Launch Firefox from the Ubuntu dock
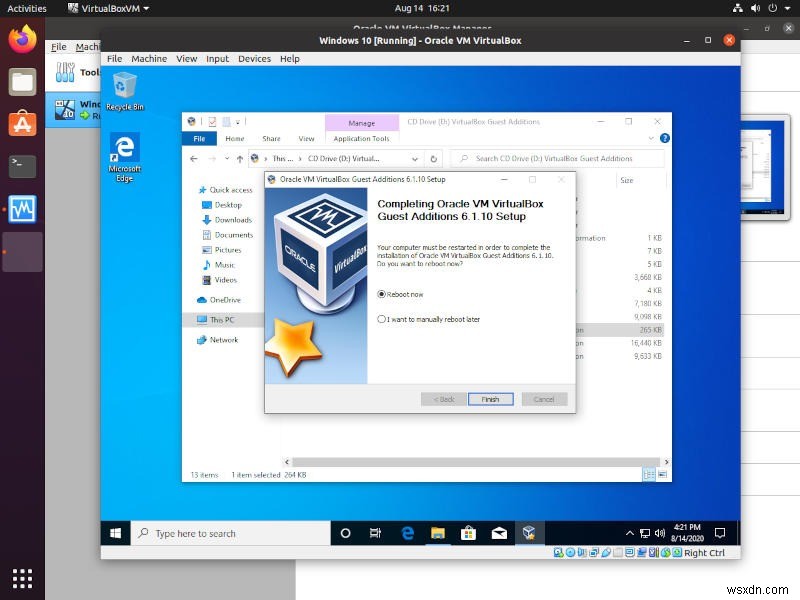Viewport: 800px width, 600px height. coord(21,39)
